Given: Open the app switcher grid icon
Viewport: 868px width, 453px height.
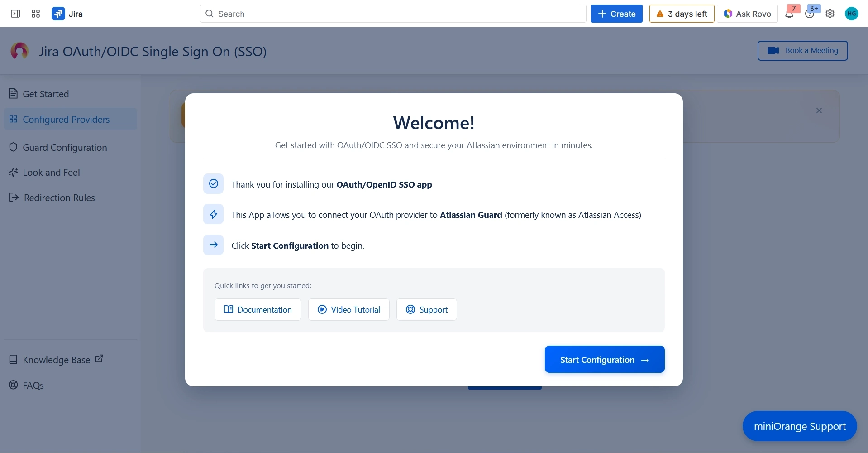Looking at the screenshot, I should pos(36,14).
